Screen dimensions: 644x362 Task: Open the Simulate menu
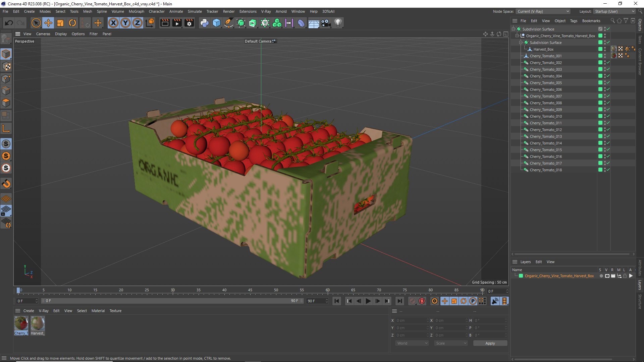[x=195, y=11]
